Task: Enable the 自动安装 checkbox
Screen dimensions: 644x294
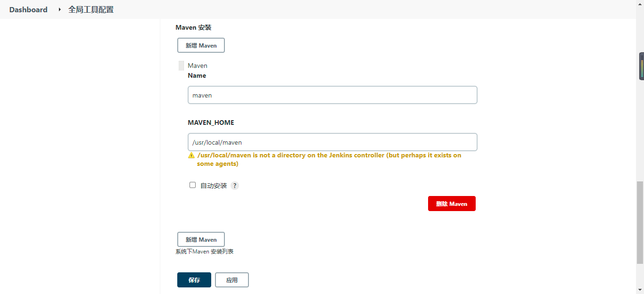Action: coord(192,185)
